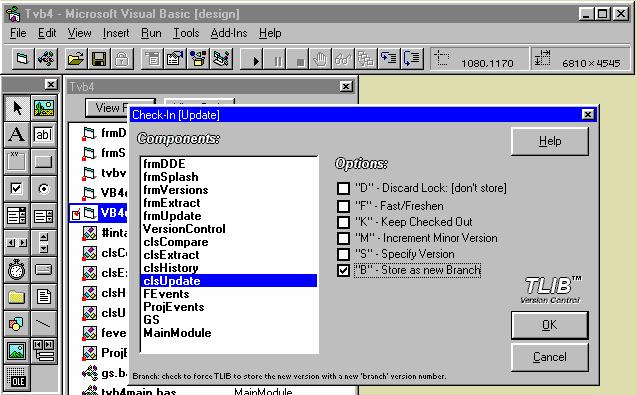Open the Add-Ins menu
This screenshot has width=637, height=395.
pyautogui.click(x=229, y=33)
